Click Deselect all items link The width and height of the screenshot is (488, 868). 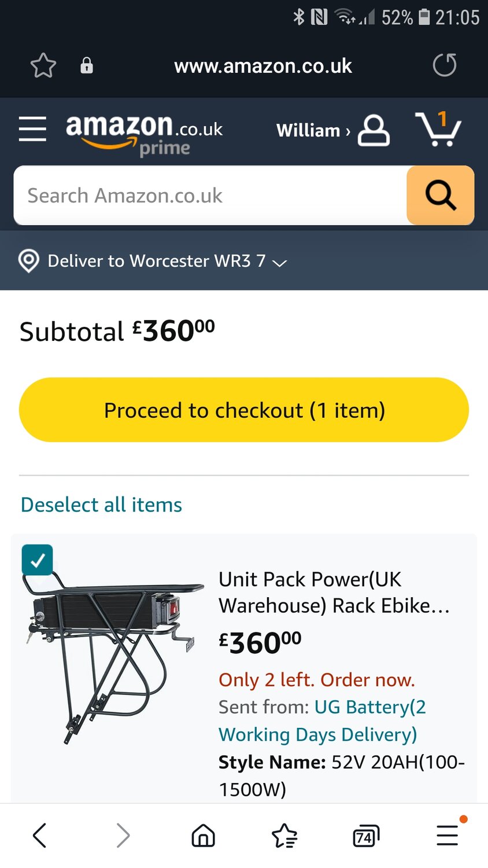point(101,505)
